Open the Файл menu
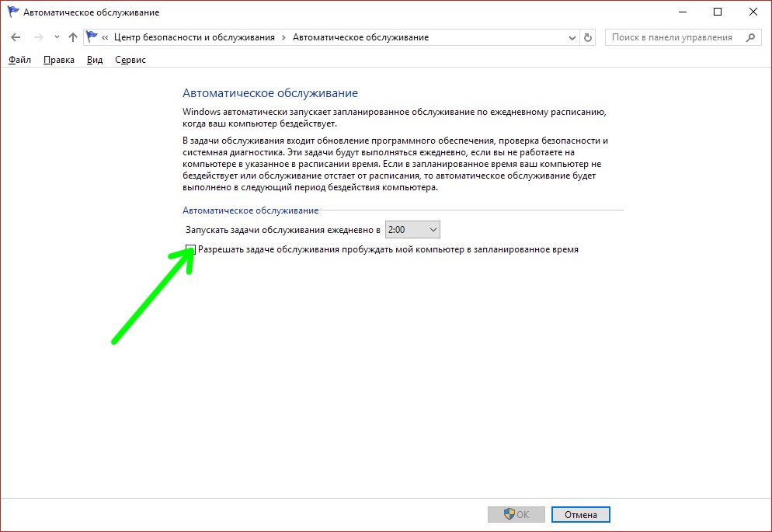 point(19,60)
